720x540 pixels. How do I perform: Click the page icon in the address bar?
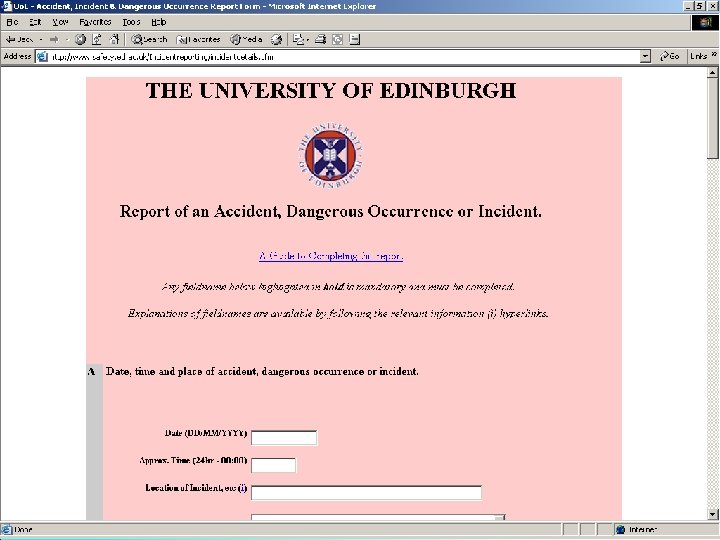pyautogui.click(x=42, y=56)
